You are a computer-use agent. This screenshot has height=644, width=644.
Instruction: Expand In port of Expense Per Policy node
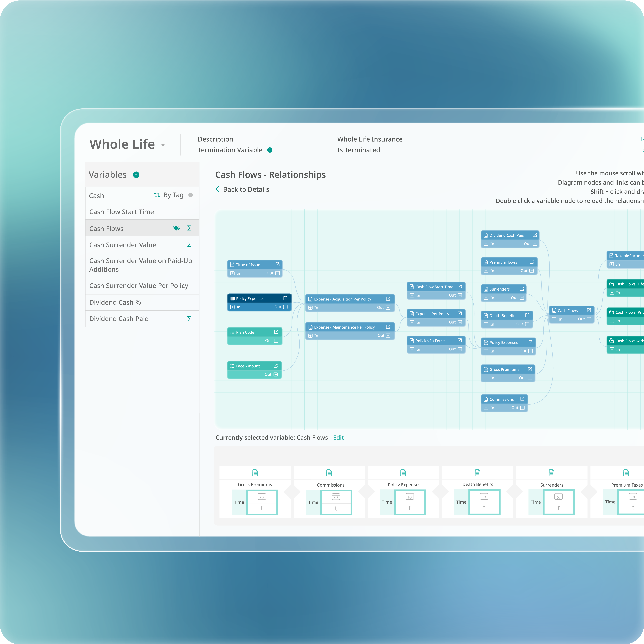click(x=412, y=322)
